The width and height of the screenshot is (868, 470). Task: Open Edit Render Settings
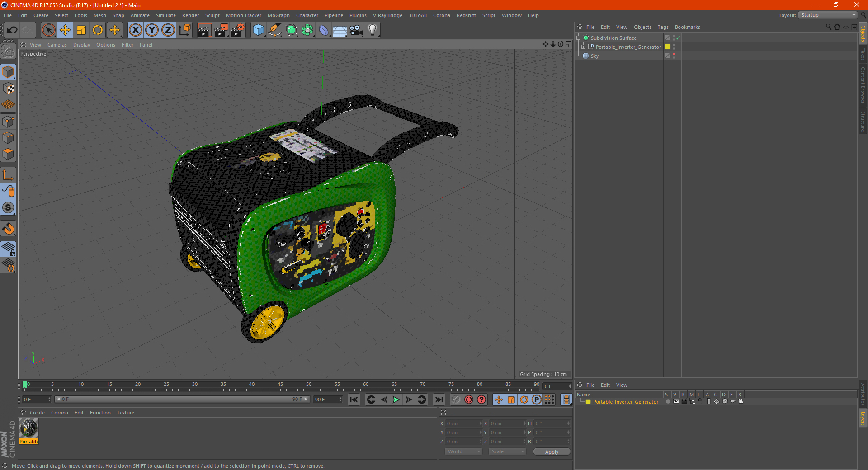(238, 30)
